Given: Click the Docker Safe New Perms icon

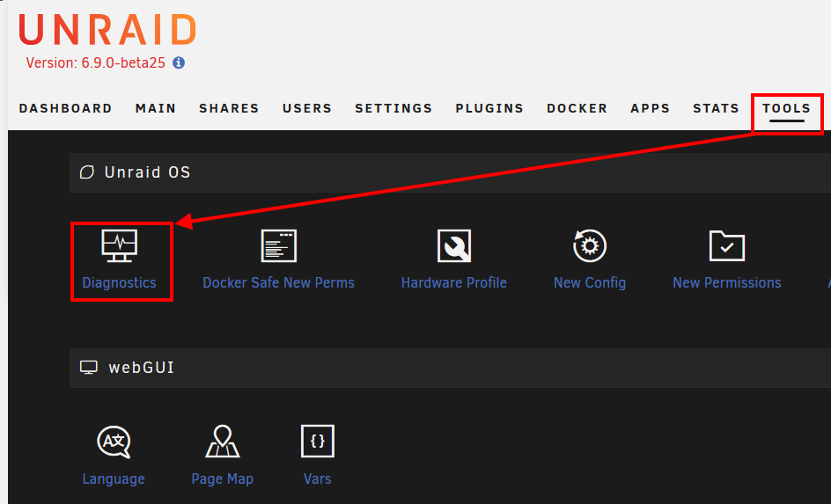Looking at the screenshot, I should (x=279, y=245).
